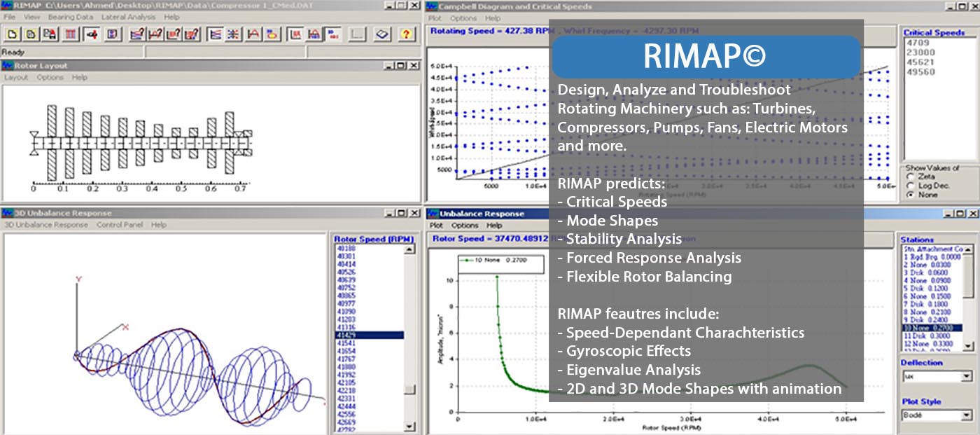Click the yellow Help question mark icon
Image resolution: width=980 pixels, height=435 pixels.
click(x=406, y=34)
